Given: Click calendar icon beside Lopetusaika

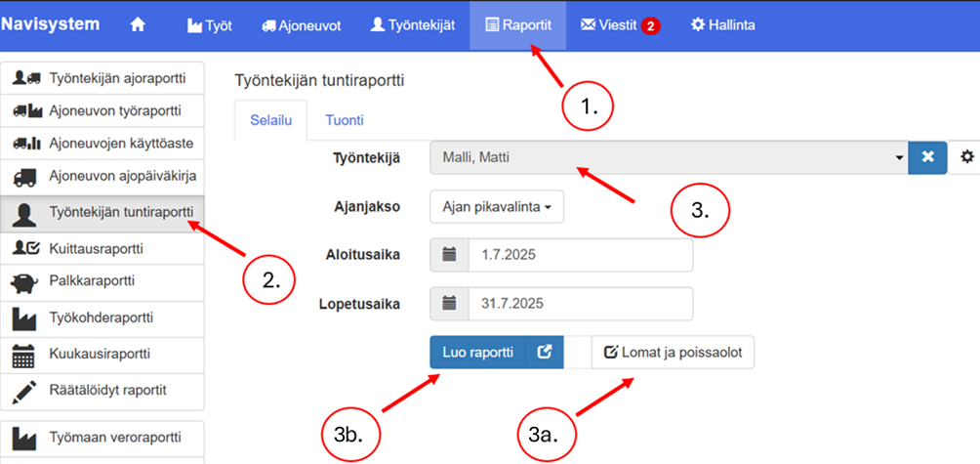Looking at the screenshot, I should pos(449,304).
